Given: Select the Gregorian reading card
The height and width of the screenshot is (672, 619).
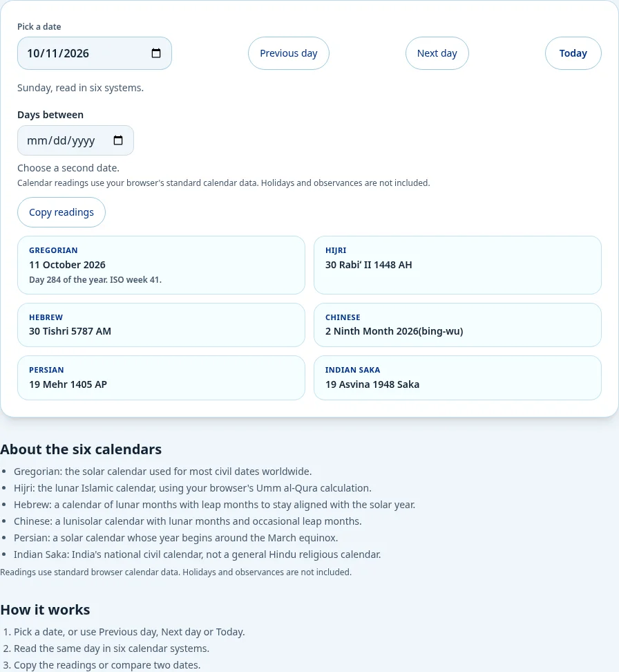Looking at the screenshot, I should [161, 265].
